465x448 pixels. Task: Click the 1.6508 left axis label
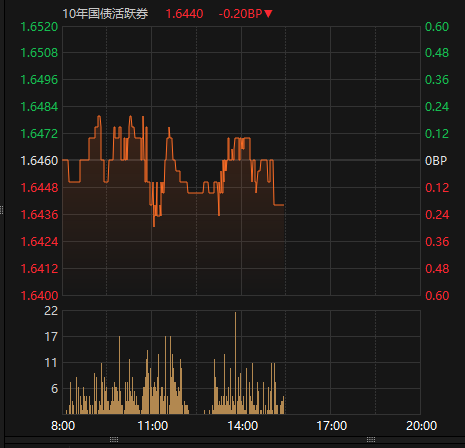coord(39,53)
